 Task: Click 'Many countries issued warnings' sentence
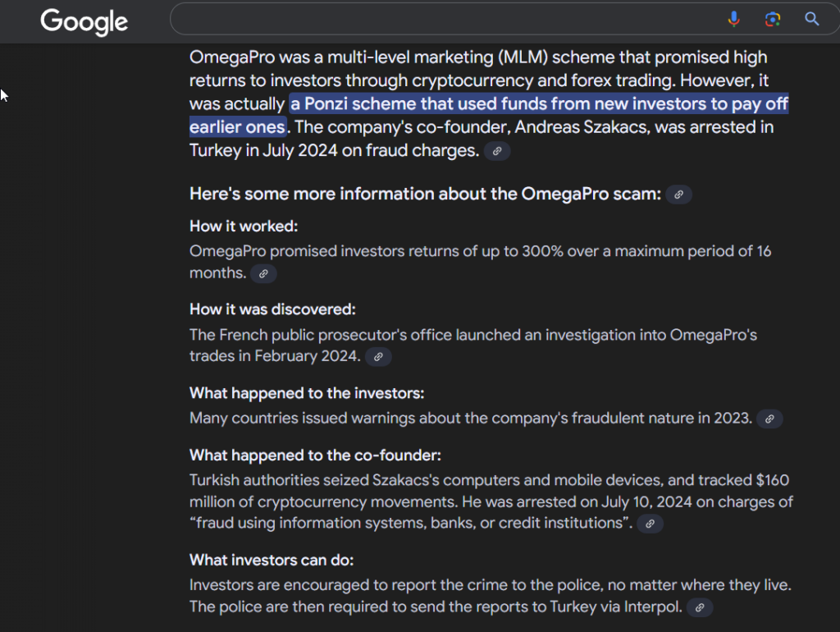pos(471,418)
